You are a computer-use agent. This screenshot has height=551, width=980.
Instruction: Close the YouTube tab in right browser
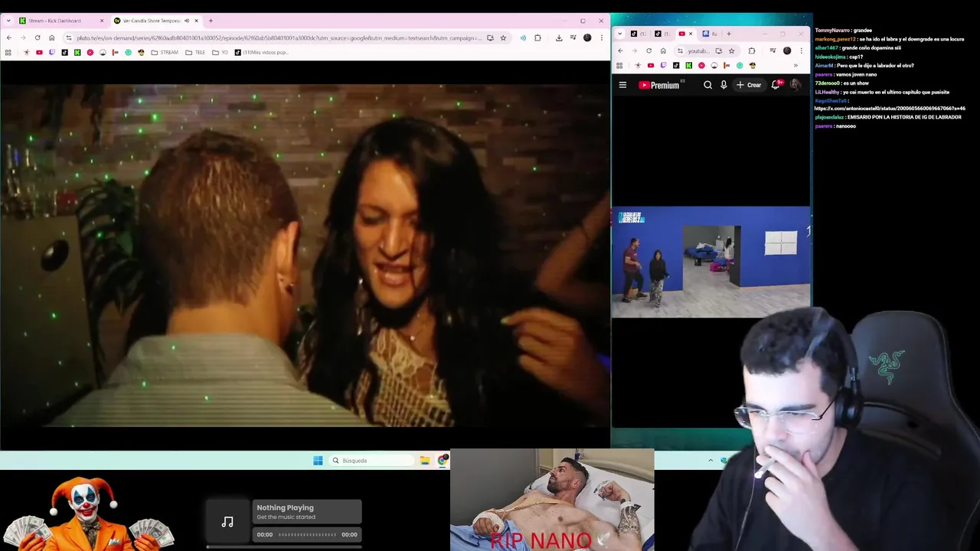[x=691, y=34]
